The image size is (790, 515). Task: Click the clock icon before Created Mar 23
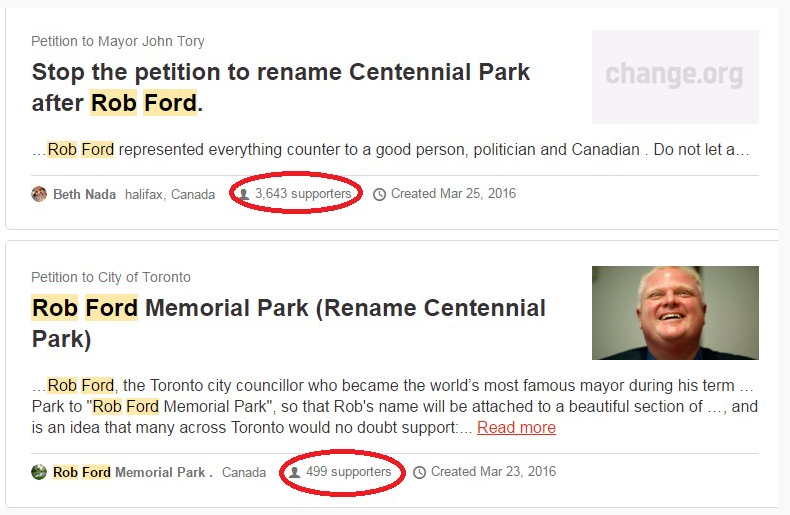[419, 472]
